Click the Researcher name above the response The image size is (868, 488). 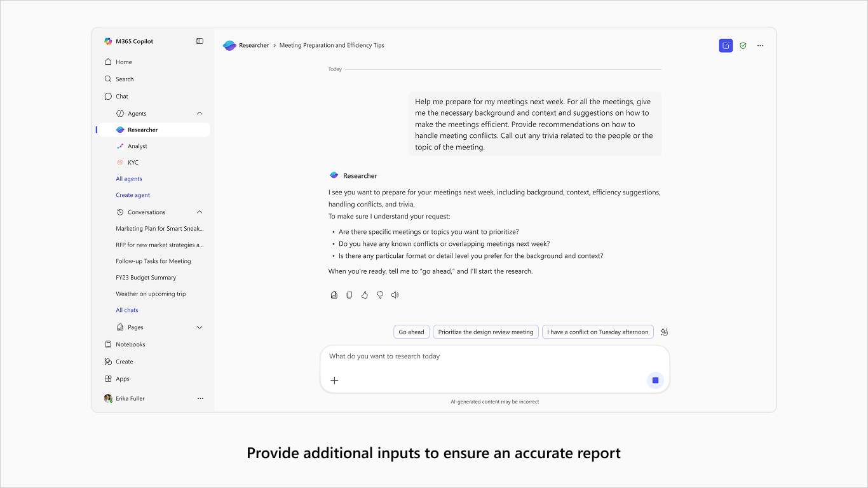(360, 176)
